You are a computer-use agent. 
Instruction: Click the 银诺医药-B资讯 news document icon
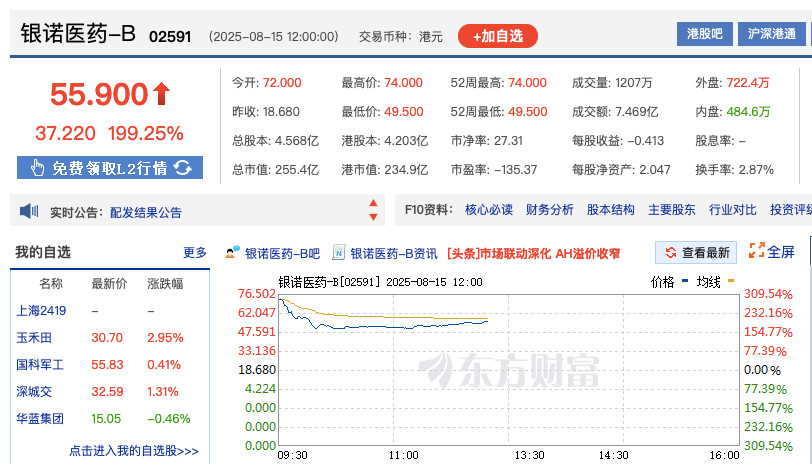pos(339,252)
